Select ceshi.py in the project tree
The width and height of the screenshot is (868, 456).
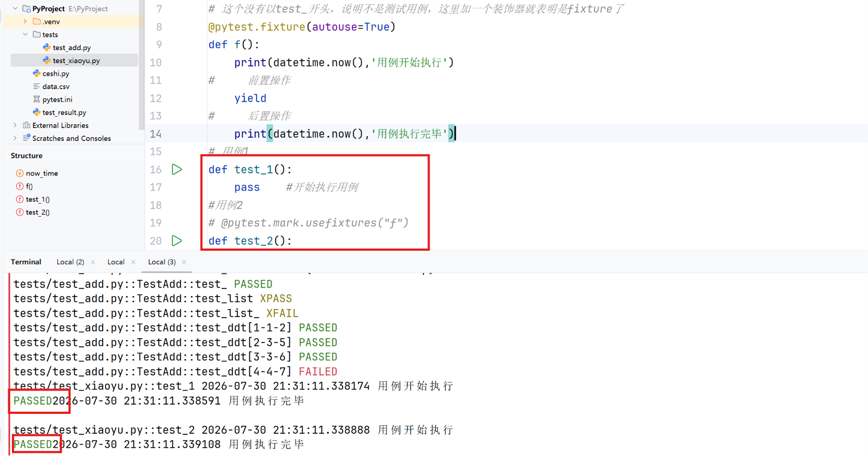[56, 73]
